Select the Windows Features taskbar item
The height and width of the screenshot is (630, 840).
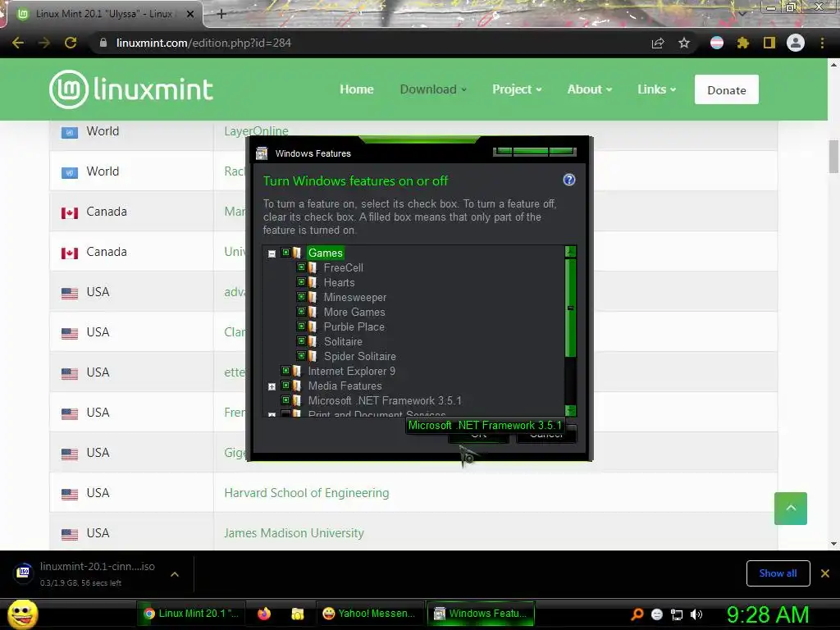click(482, 614)
